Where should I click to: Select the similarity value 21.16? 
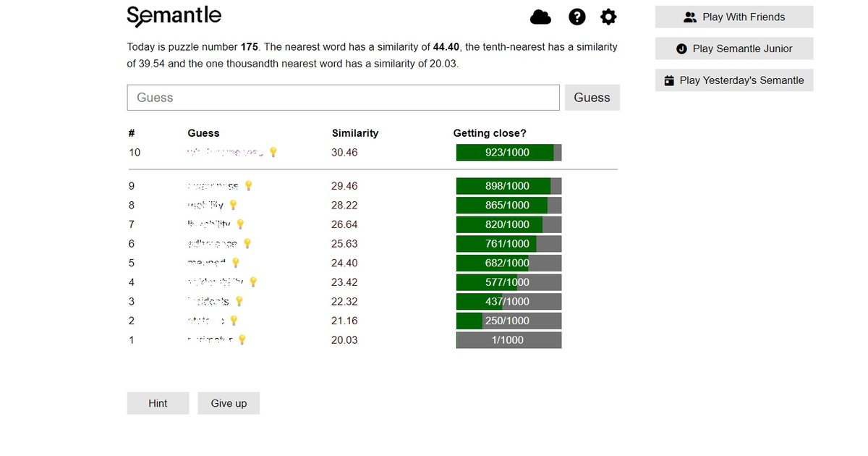click(344, 321)
